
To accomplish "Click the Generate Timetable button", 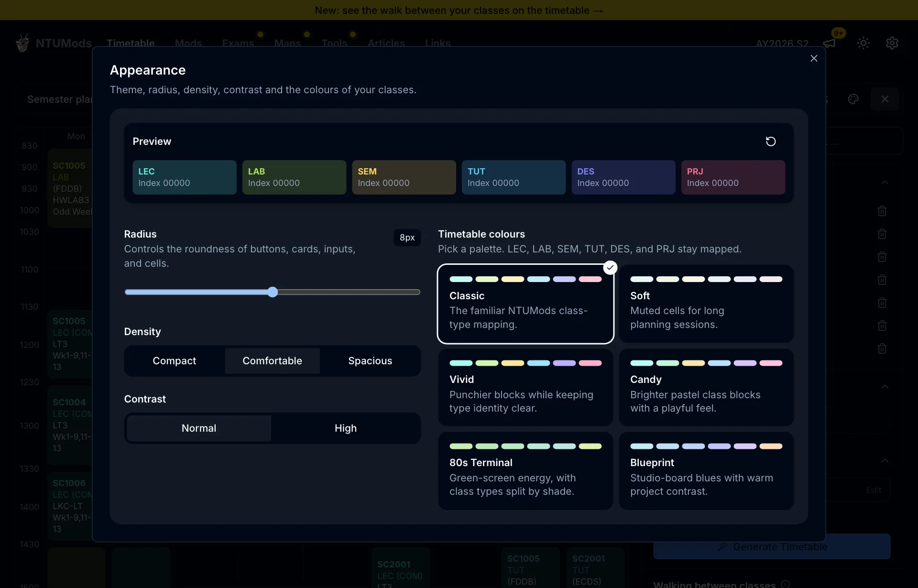I will [772, 546].
